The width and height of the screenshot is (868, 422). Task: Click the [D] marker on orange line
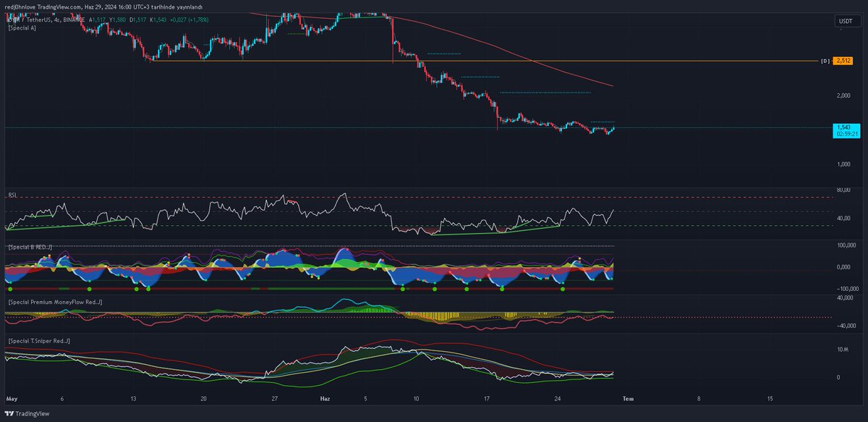point(824,61)
